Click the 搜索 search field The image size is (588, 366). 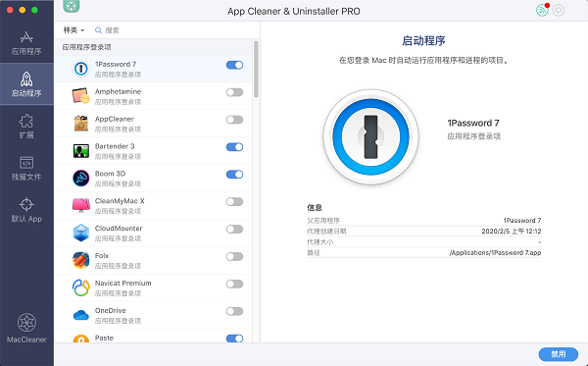point(112,30)
